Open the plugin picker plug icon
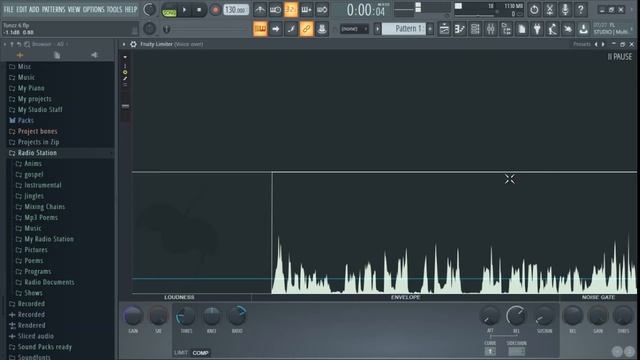The image size is (640, 360). tap(537, 29)
